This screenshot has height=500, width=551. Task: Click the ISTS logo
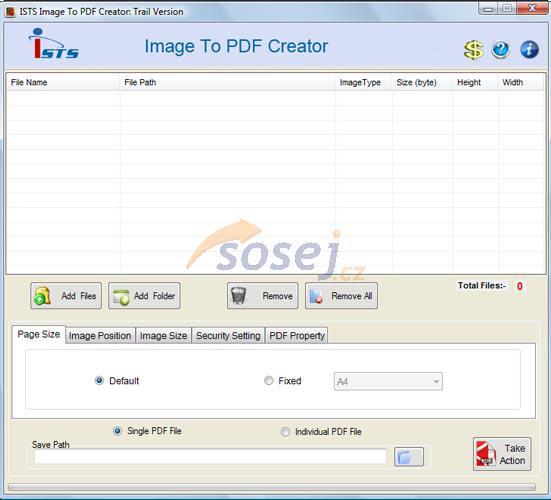coord(53,44)
